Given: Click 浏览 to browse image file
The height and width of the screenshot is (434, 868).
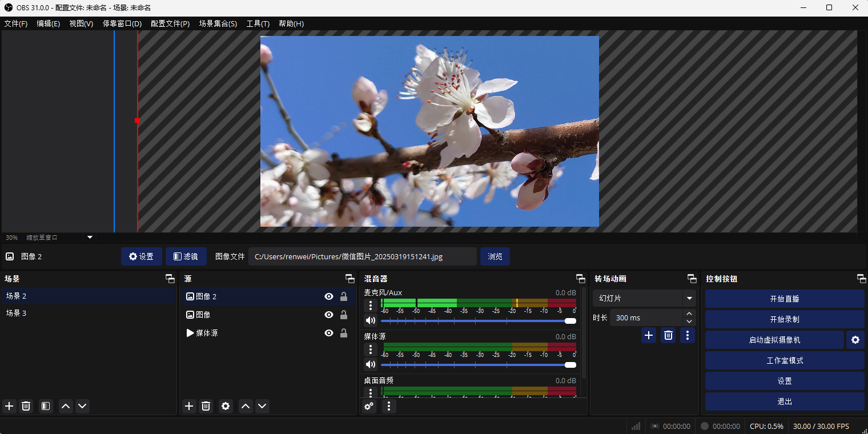Looking at the screenshot, I should click(495, 256).
